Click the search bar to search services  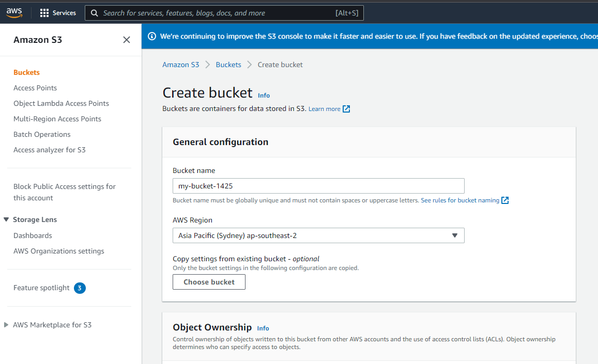coord(222,13)
